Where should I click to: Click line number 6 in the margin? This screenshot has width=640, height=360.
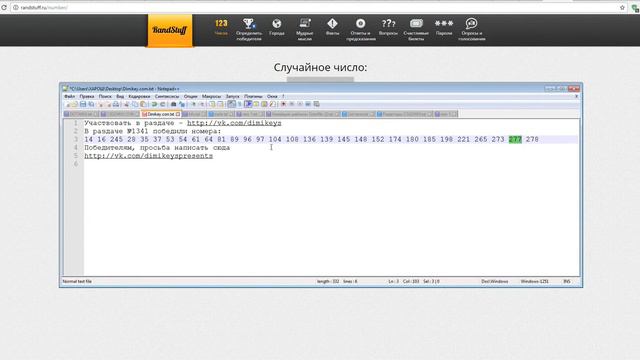pos(76,164)
